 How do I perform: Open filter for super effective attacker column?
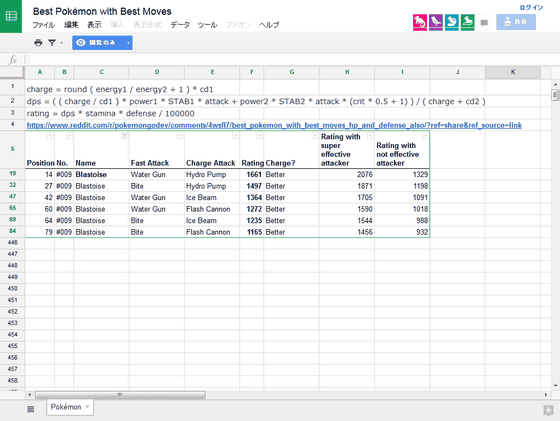(x=370, y=136)
